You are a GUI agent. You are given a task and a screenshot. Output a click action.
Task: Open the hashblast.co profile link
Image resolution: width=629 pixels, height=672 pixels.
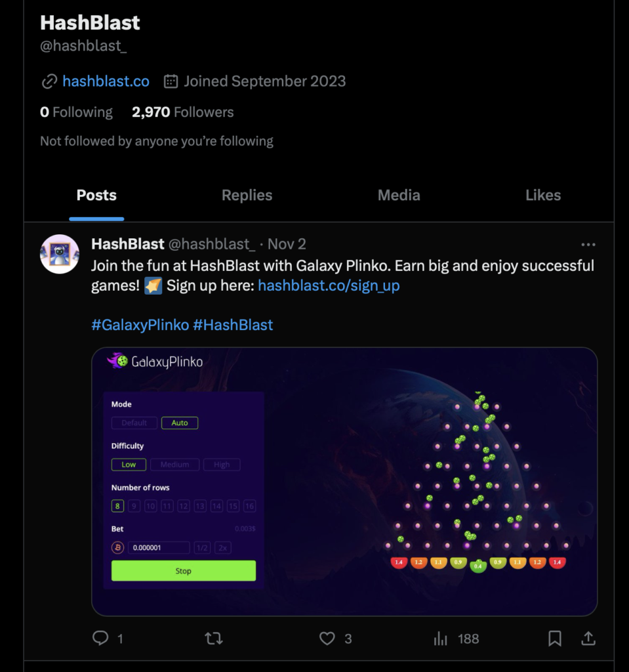coord(106,81)
